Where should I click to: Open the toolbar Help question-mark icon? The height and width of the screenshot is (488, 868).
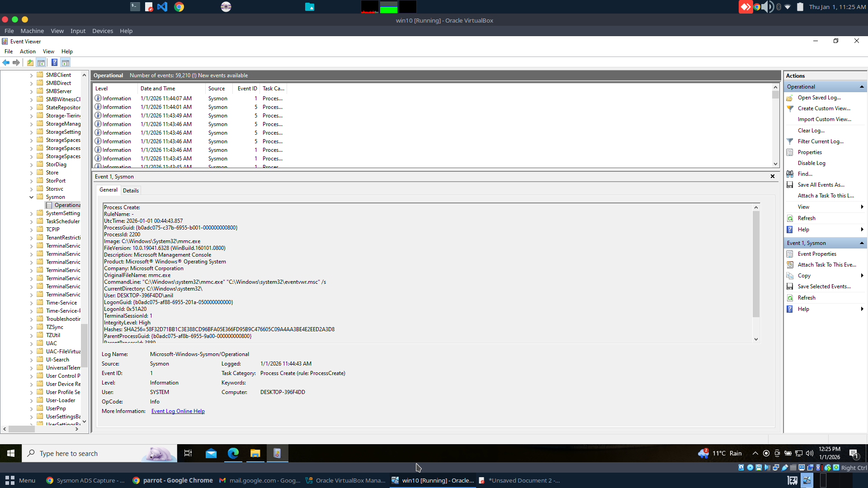[x=54, y=62]
